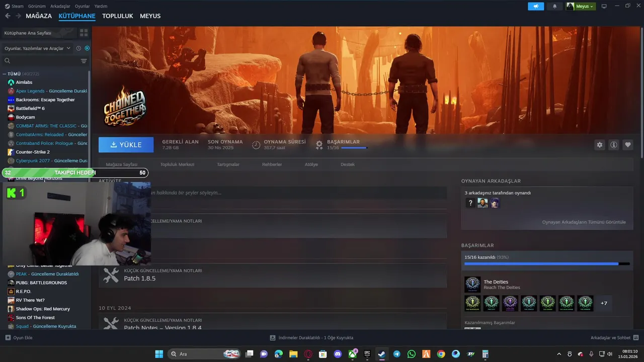Click the play time clock icon
Image resolution: width=644 pixels, height=362 pixels.
coord(256,145)
